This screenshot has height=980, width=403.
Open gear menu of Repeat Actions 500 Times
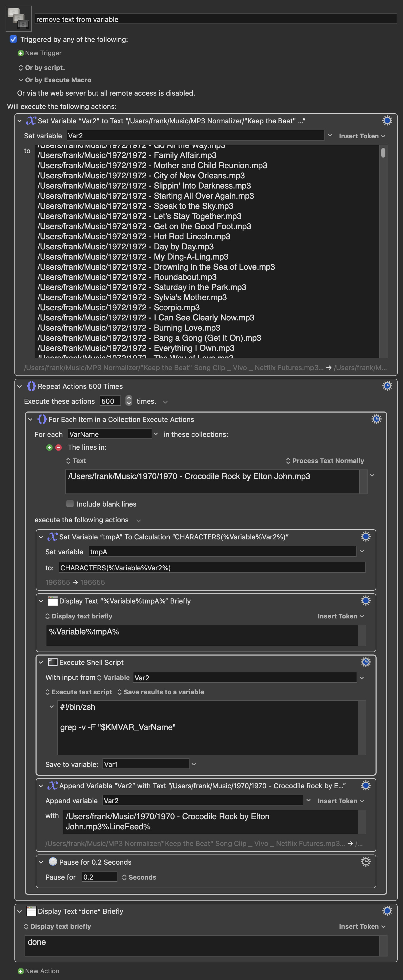pyautogui.click(x=387, y=386)
